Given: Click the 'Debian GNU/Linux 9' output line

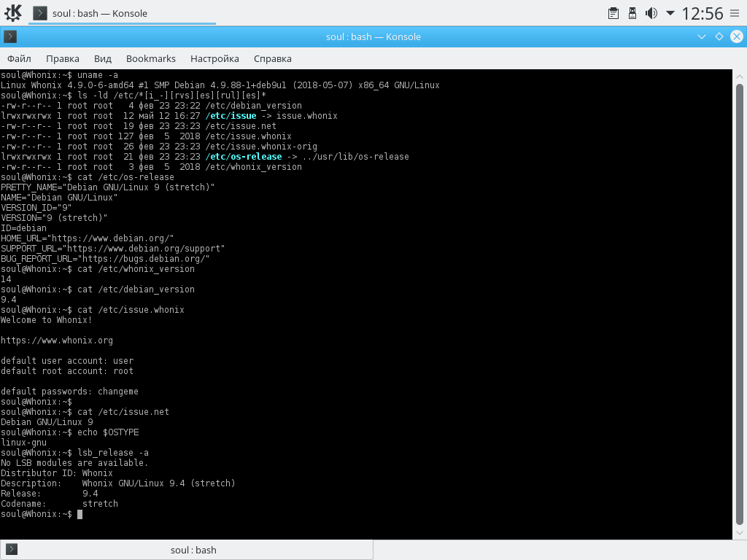Looking at the screenshot, I should point(47,422).
